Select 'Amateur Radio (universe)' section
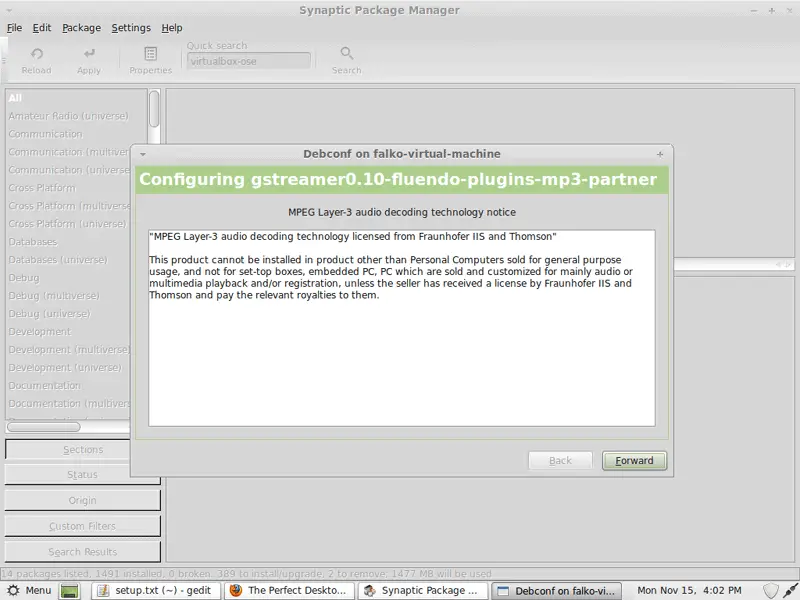The width and height of the screenshot is (800, 600). point(77,116)
